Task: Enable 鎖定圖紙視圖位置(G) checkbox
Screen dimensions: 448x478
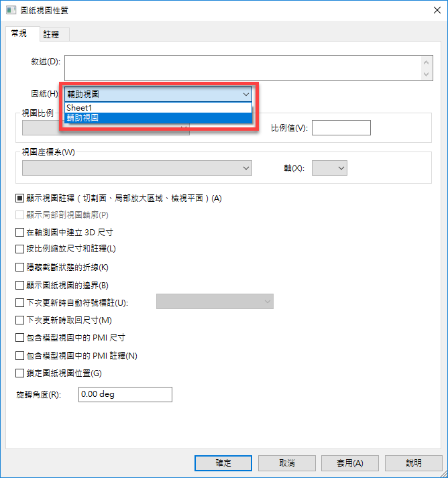Action: (x=19, y=373)
